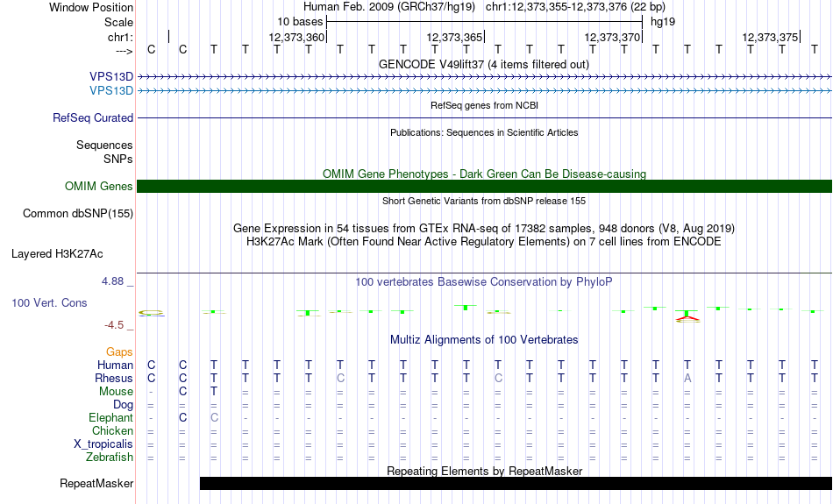This screenshot has width=833, height=504.
Task: Click the OMIM Gene Phenotypes track title
Action: [485, 174]
